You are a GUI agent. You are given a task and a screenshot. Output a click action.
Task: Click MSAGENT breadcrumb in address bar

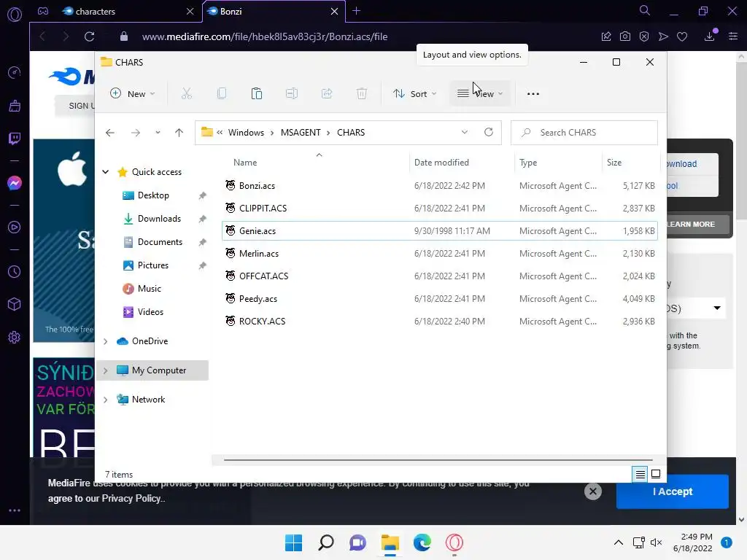(x=301, y=133)
